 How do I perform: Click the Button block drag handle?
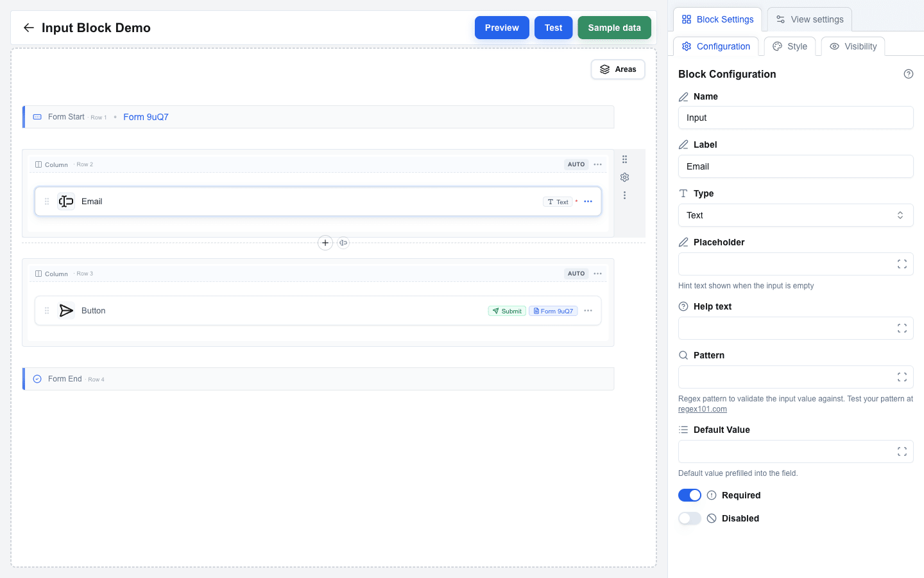tap(47, 311)
